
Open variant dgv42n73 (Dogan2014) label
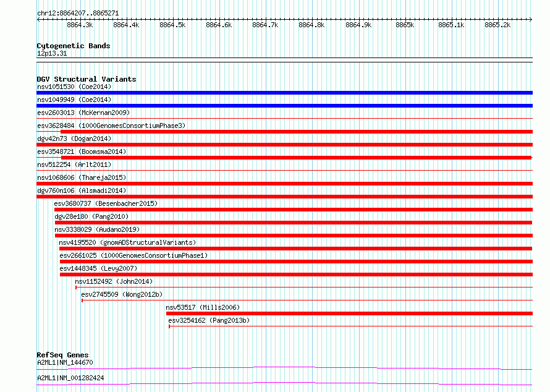pos(74,138)
